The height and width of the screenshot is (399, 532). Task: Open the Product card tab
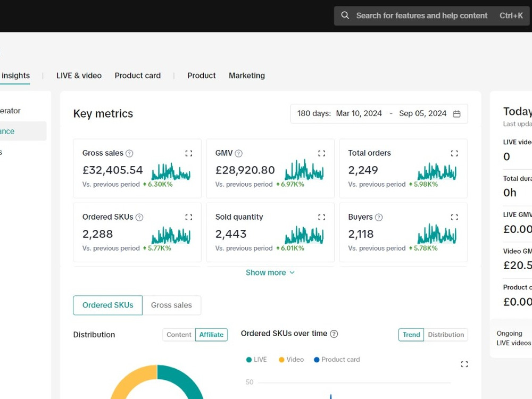pos(138,76)
